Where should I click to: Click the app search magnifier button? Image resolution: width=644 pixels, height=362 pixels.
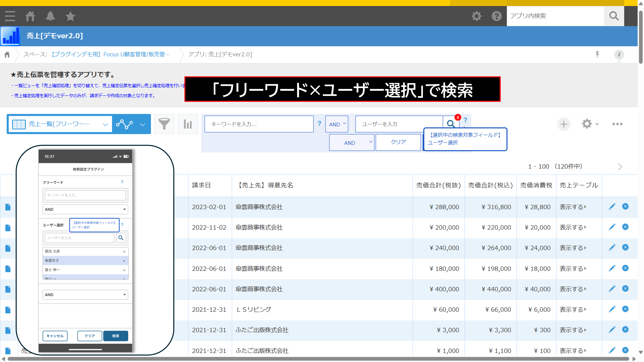coord(614,16)
